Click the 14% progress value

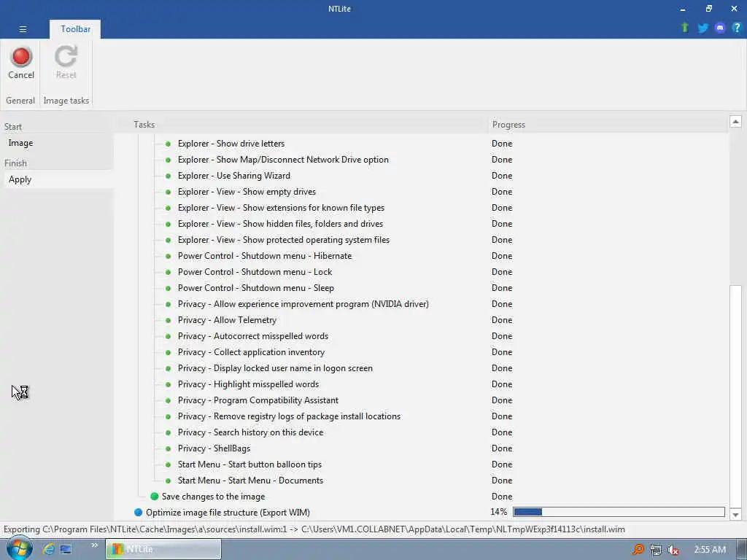click(x=498, y=512)
